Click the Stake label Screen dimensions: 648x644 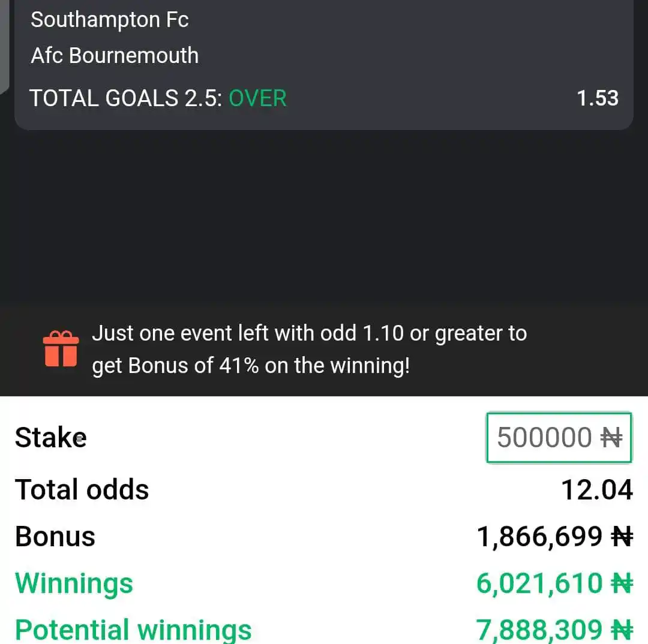(x=51, y=438)
